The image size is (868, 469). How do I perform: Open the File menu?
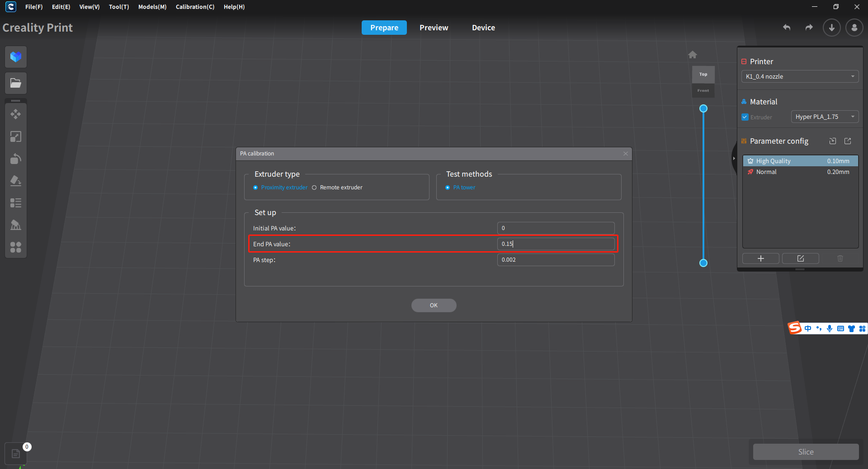pyautogui.click(x=34, y=7)
